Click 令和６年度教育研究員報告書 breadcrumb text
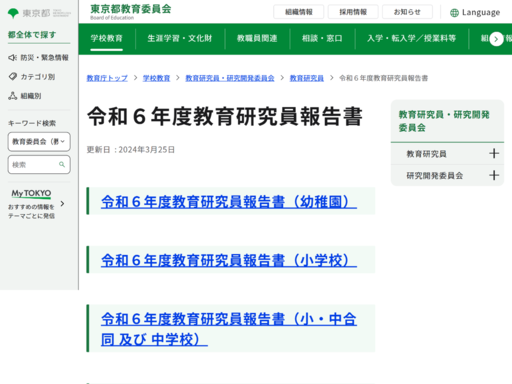 pos(383,78)
